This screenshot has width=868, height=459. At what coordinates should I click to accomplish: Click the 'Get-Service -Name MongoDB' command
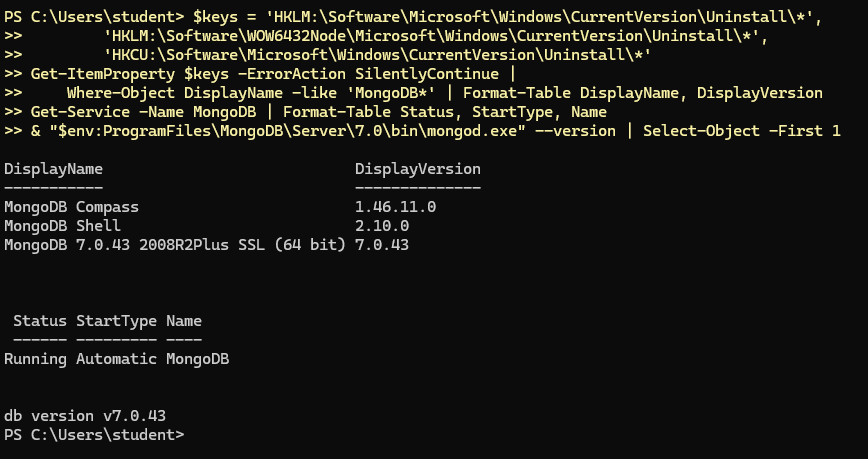tap(143, 112)
